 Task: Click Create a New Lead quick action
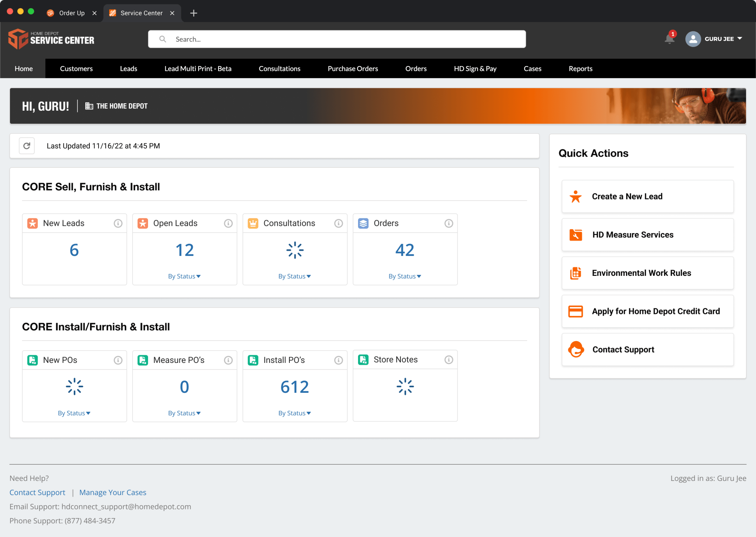tap(647, 197)
